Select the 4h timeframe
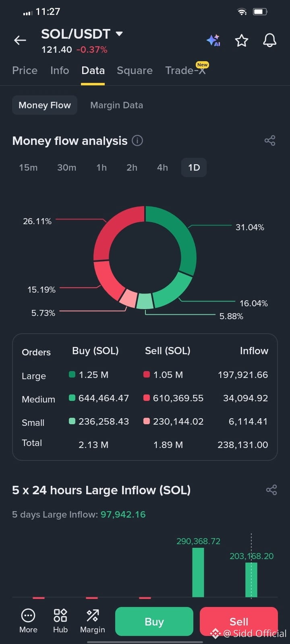 point(162,167)
